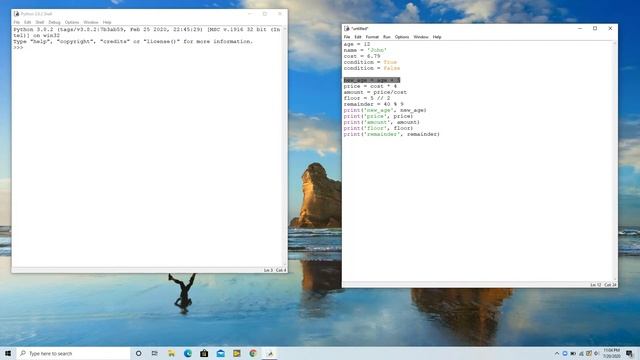Click the tray icon left of the speaker icon
This screenshot has height=360, width=640.
point(589,353)
